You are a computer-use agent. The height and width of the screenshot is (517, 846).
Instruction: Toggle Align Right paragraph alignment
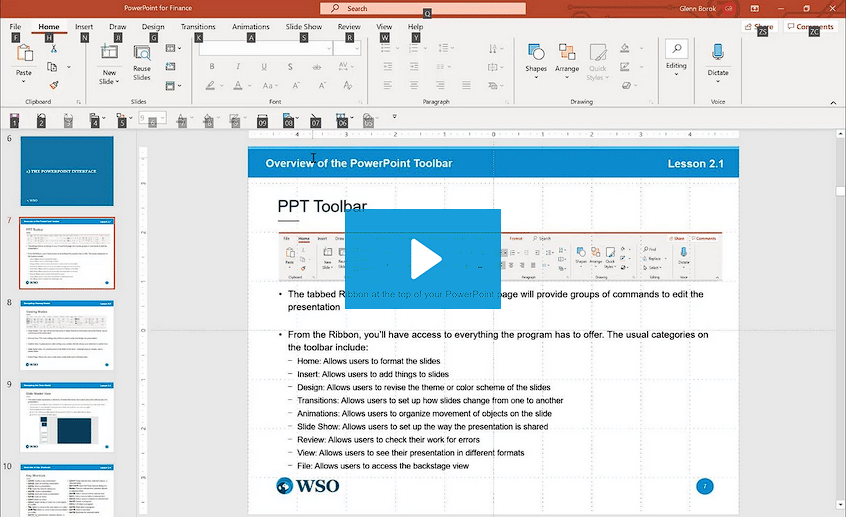click(x=440, y=85)
